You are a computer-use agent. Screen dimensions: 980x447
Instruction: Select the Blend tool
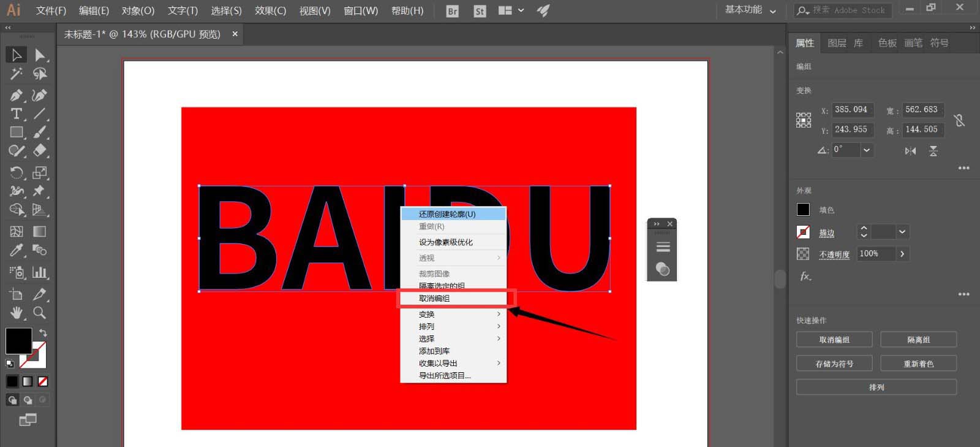point(40,250)
